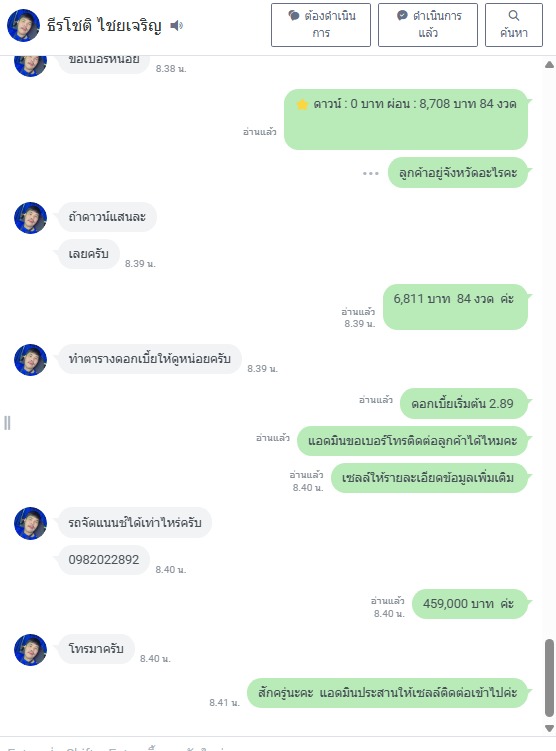Click the avatar next to รถจัดแนนซ์ได้เท่าไหร่ครับ
The width and height of the screenshot is (556, 751).
point(31,523)
